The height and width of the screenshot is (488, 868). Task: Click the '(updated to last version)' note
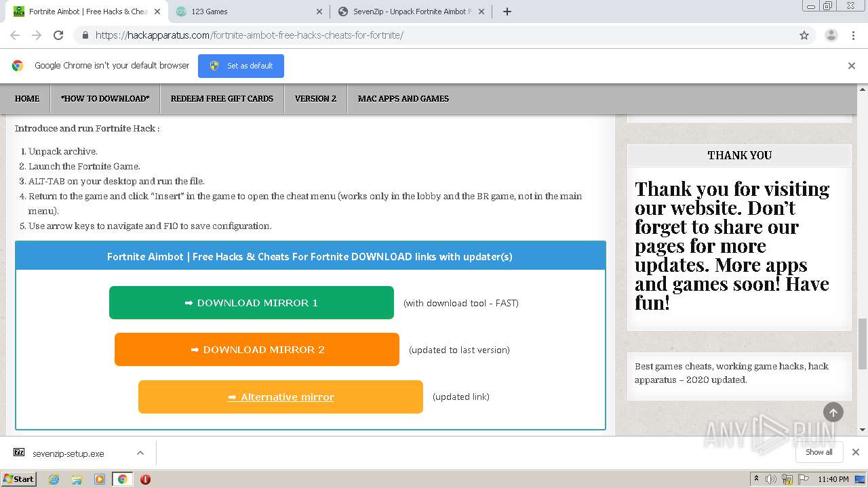click(459, 350)
